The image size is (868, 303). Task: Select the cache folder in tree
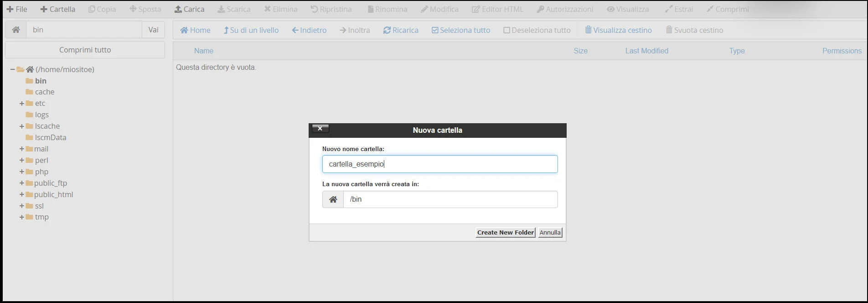[x=45, y=92]
